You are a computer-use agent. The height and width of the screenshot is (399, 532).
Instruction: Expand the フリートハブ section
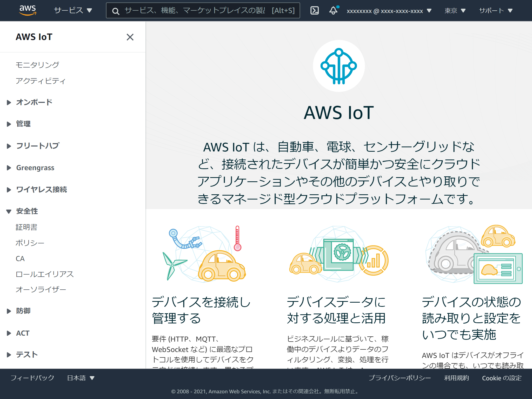pos(38,145)
